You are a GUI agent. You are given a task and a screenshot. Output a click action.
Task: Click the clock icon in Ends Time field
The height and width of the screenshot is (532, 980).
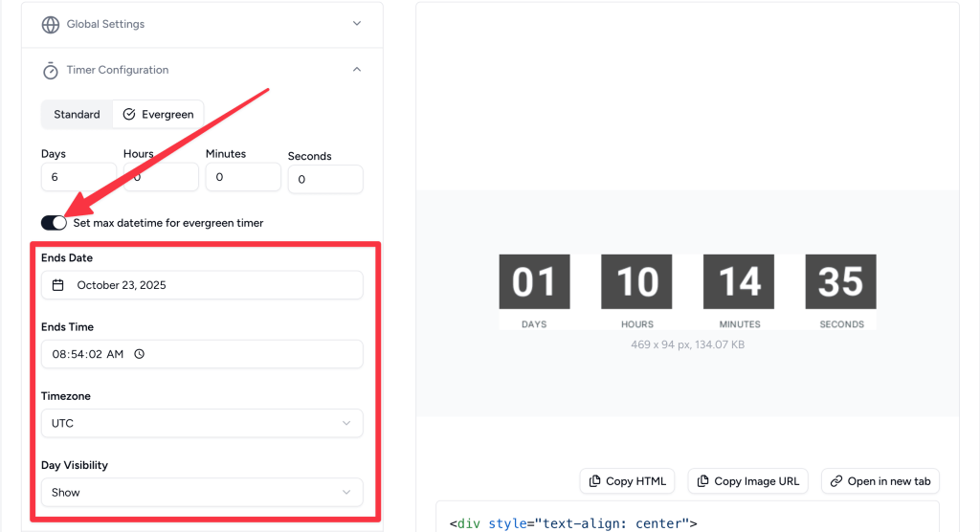tap(140, 354)
